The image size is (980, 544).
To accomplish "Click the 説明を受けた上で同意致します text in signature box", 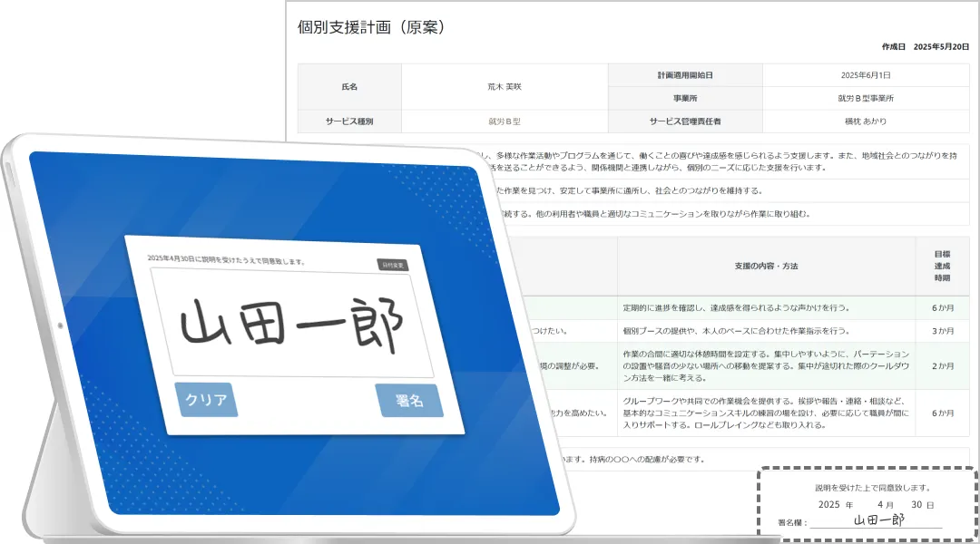I will coord(874,488).
